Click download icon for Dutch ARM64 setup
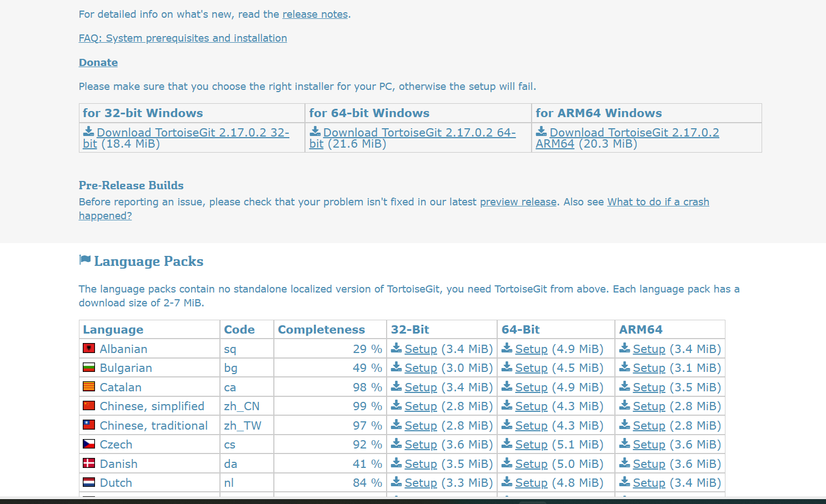 tap(625, 482)
